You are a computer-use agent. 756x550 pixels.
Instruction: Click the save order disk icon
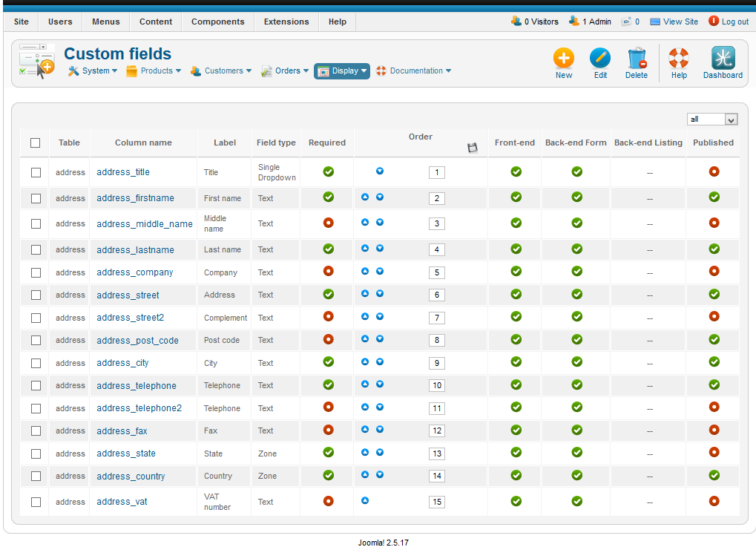(473, 148)
